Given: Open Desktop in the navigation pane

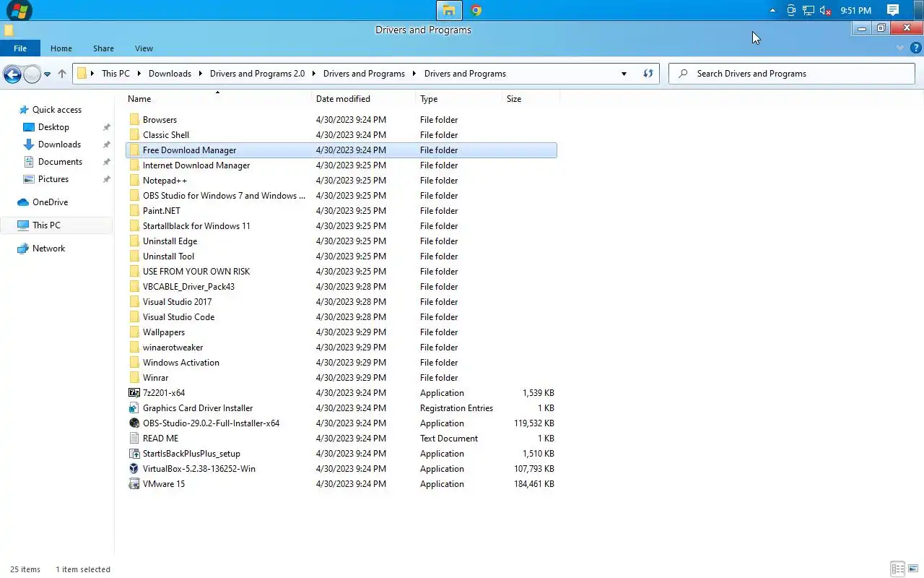Looking at the screenshot, I should pos(53,127).
